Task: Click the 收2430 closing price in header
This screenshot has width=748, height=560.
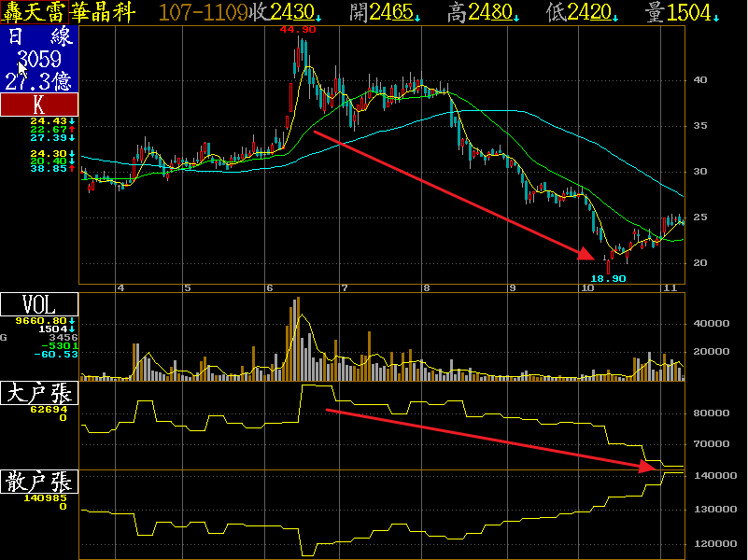Action: coord(284,12)
